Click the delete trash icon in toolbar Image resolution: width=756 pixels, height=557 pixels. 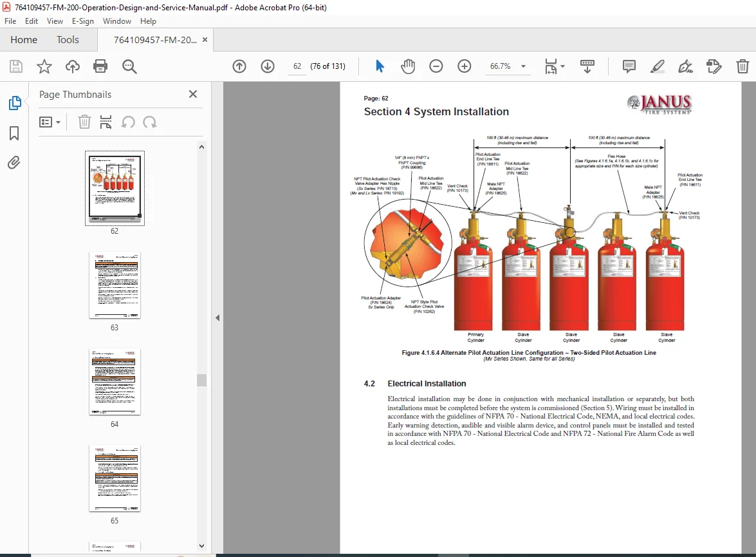[x=742, y=66]
